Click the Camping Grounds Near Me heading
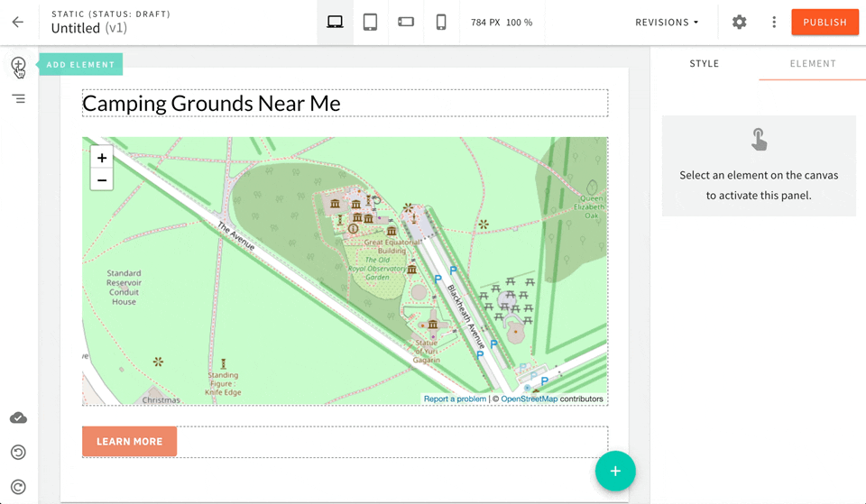 coord(212,104)
